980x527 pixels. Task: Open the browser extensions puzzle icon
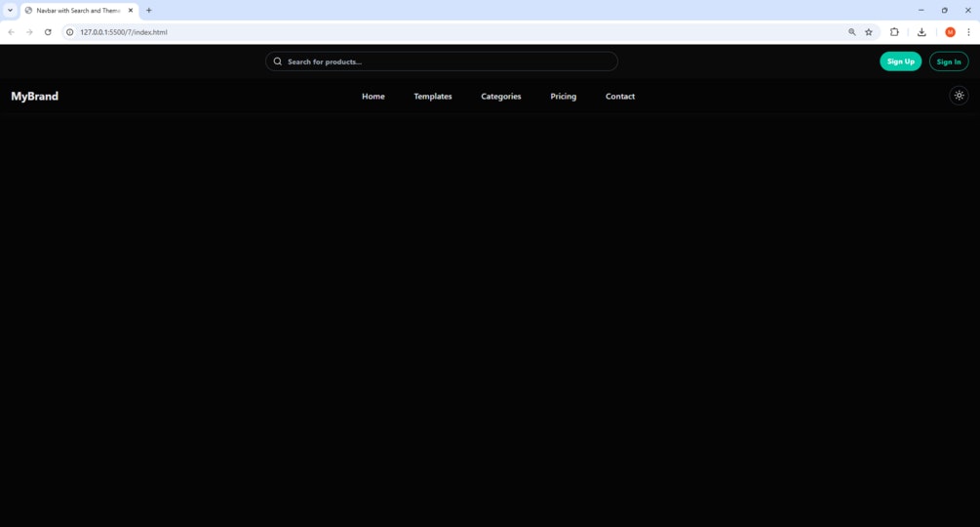(x=894, y=32)
